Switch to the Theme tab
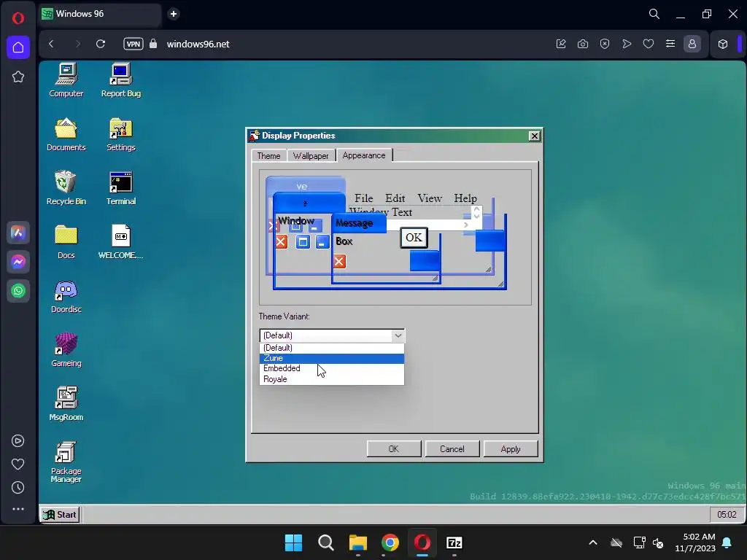 [x=268, y=156]
